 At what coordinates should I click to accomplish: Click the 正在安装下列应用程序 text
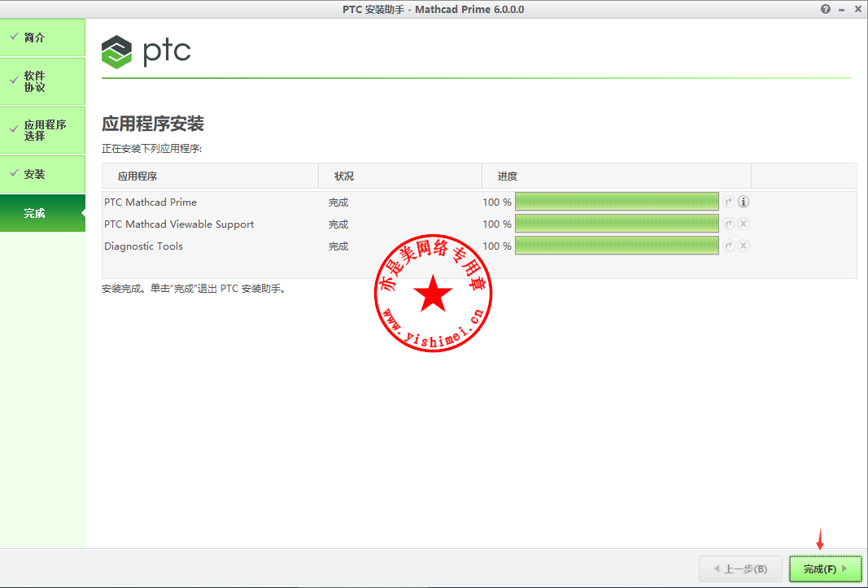point(151,148)
